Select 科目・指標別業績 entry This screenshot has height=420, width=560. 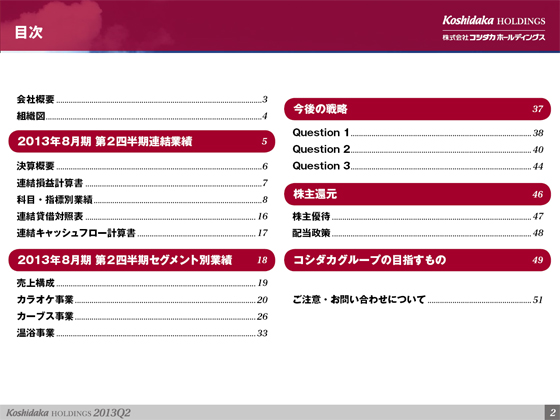click(x=142, y=200)
